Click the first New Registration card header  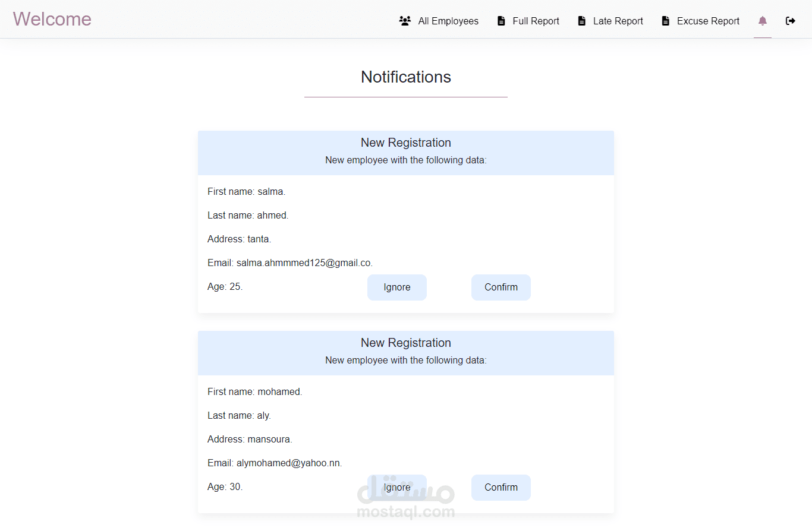405,143
